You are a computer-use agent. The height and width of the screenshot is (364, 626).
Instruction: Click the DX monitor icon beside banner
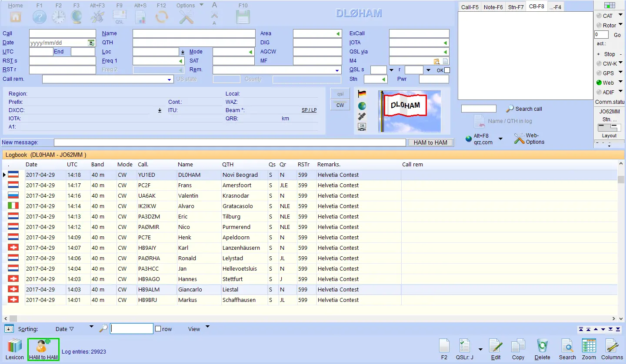[x=362, y=126]
